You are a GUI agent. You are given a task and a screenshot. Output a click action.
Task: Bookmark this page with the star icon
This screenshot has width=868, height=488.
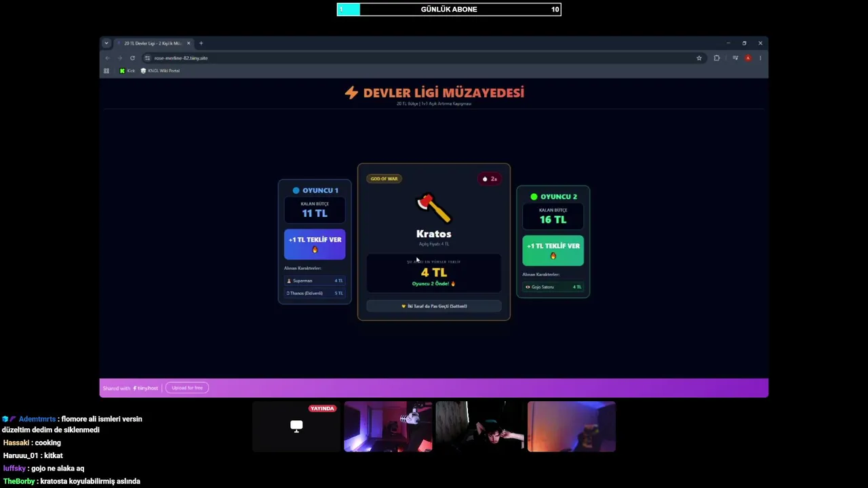click(x=699, y=58)
